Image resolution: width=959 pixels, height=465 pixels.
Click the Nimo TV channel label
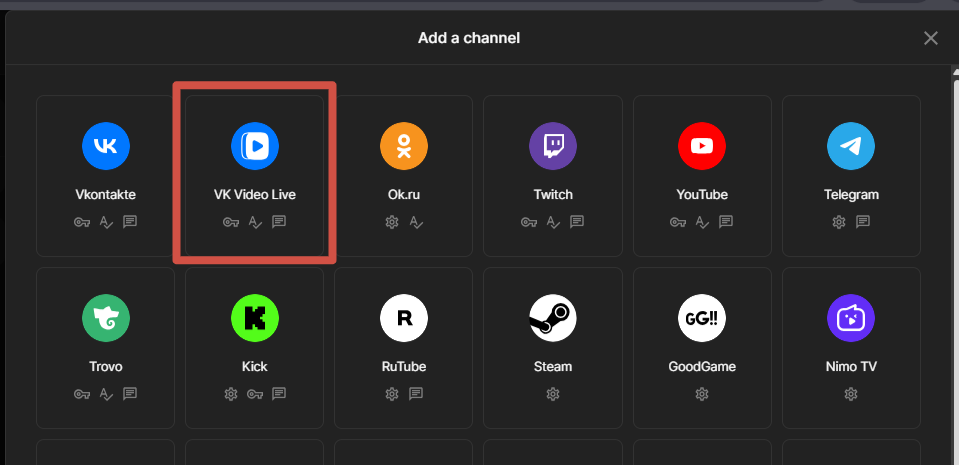(x=851, y=366)
